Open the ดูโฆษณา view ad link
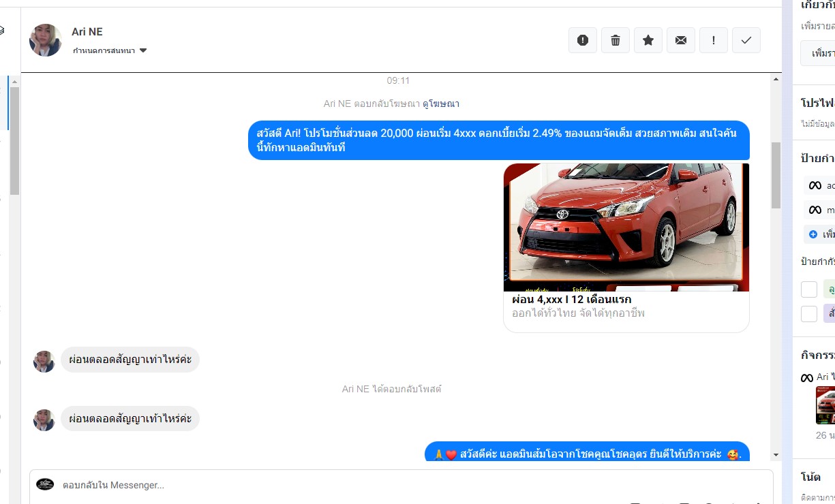 [x=441, y=104]
